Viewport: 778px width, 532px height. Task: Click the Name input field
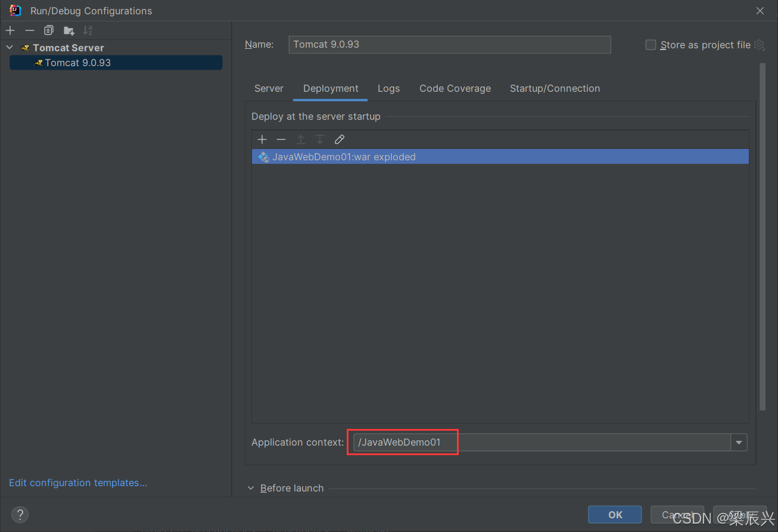(450, 45)
